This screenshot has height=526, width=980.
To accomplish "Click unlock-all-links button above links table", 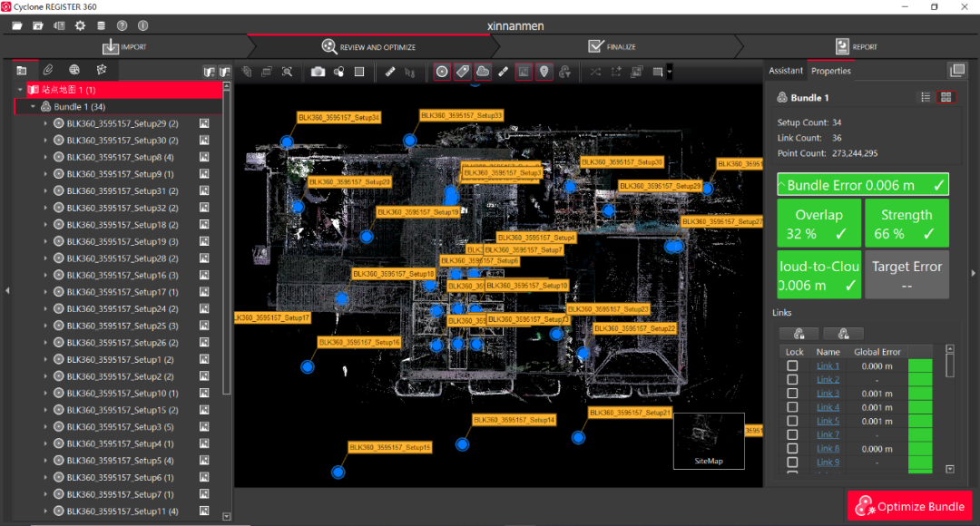I will point(843,334).
